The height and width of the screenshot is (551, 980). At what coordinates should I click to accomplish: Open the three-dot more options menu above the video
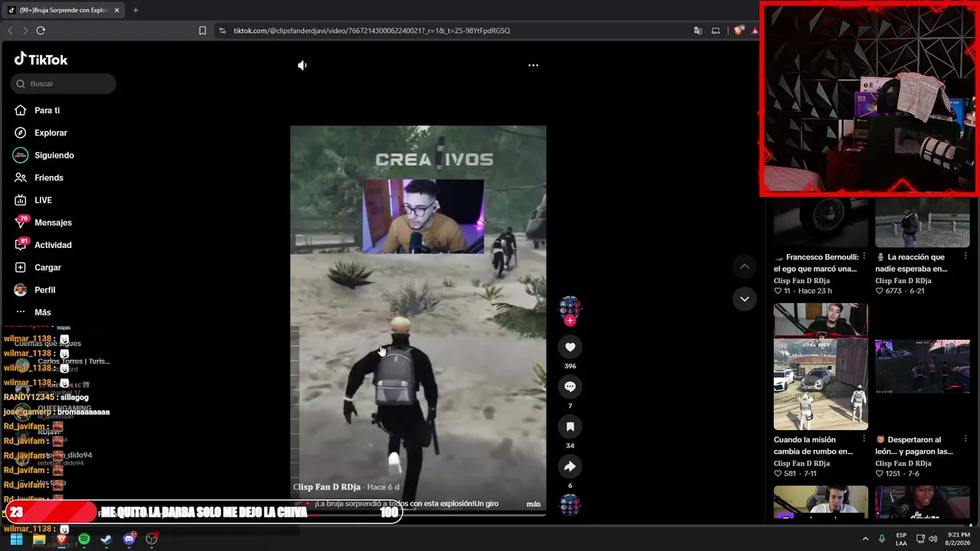point(533,65)
